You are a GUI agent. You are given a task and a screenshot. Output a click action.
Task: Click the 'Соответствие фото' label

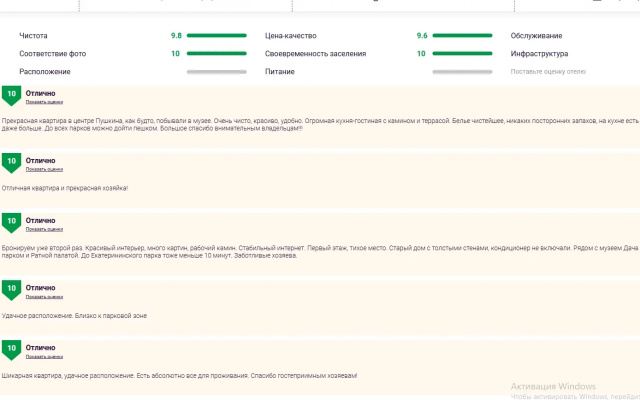(53, 53)
